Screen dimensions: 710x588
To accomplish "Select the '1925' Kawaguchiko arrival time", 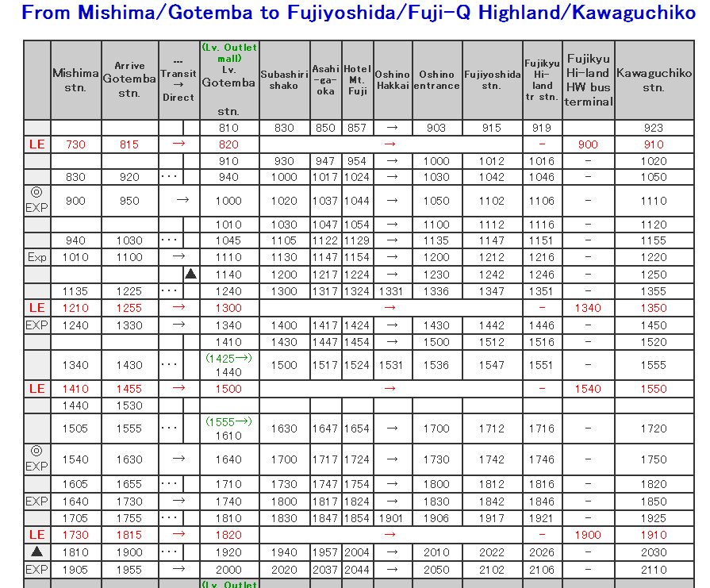I will pyautogui.click(x=654, y=518).
